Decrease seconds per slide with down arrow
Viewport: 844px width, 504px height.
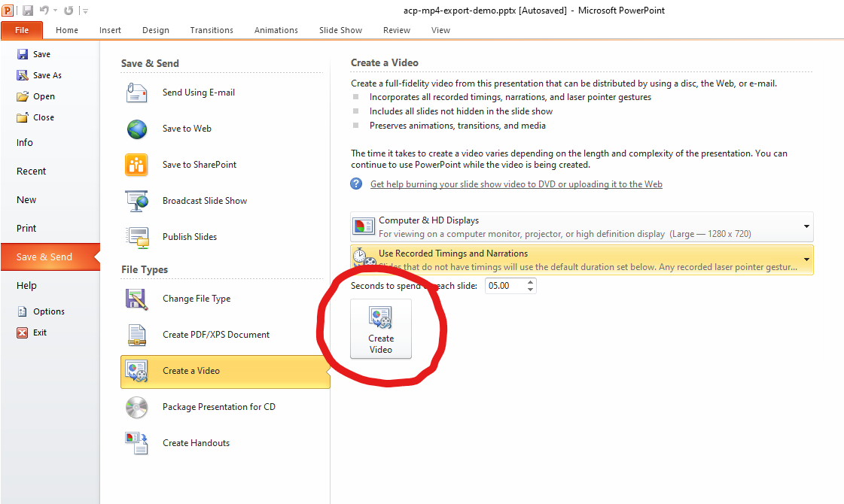coord(531,290)
